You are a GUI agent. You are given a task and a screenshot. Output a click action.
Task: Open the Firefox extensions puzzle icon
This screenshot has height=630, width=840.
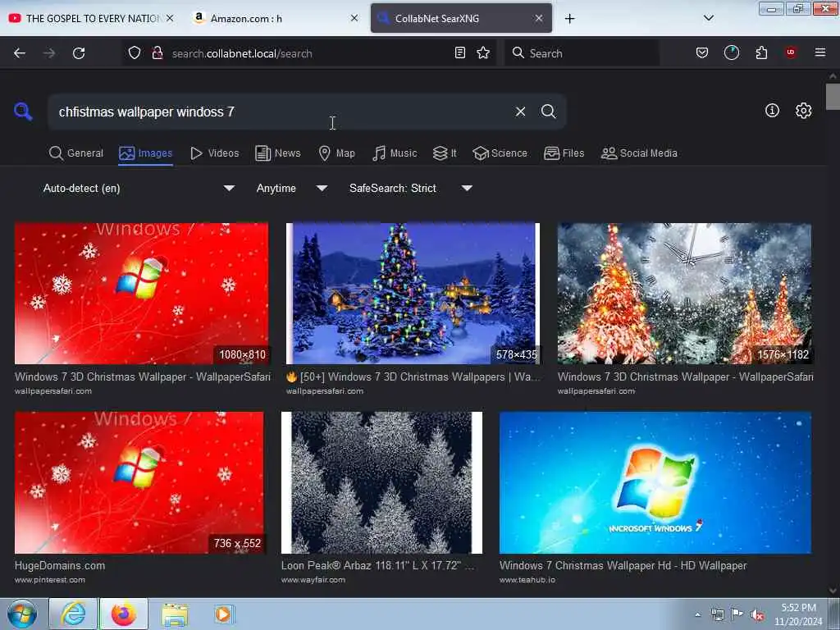[761, 53]
